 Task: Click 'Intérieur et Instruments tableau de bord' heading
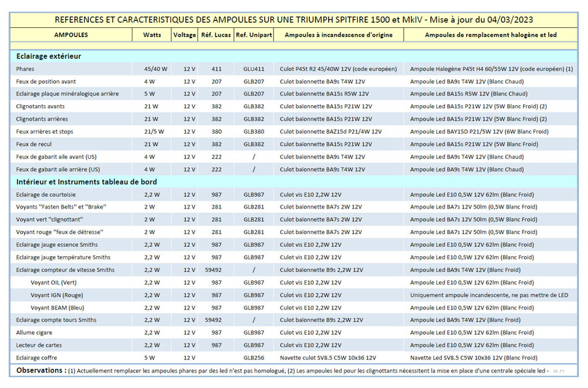pos(87,182)
